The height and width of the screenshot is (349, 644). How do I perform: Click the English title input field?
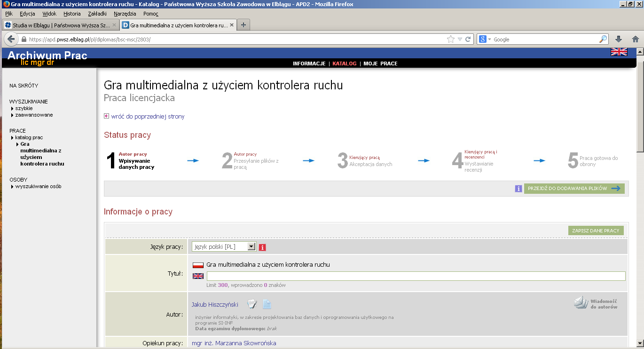[416, 276]
